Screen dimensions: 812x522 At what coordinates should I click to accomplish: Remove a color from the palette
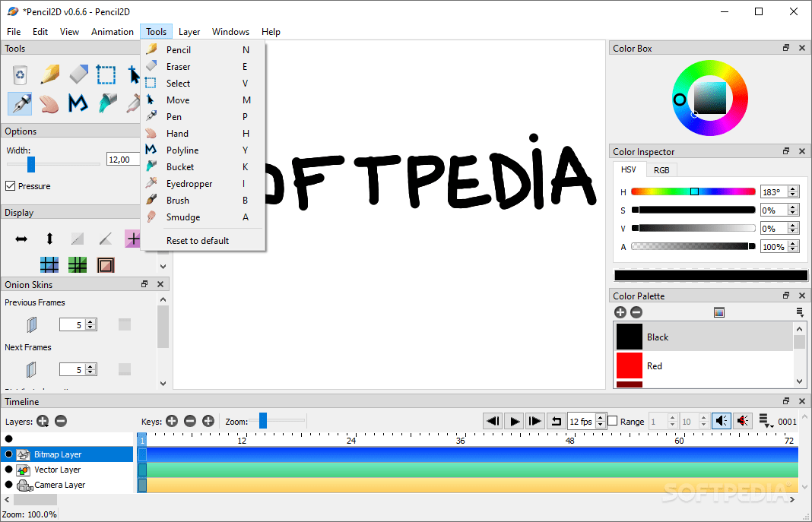click(x=636, y=312)
